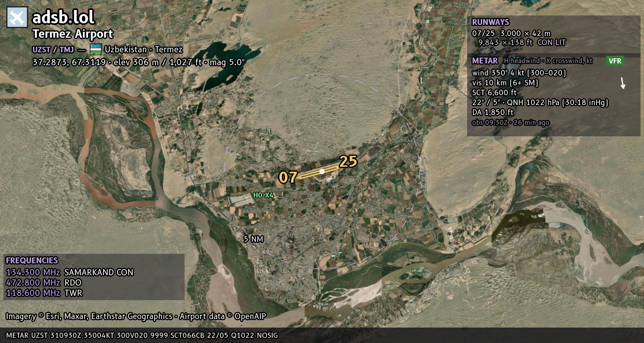Click the 472.800 MHz RDO frequency
Image resolution: width=644 pixels, height=343 pixels.
pyautogui.click(x=44, y=283)
